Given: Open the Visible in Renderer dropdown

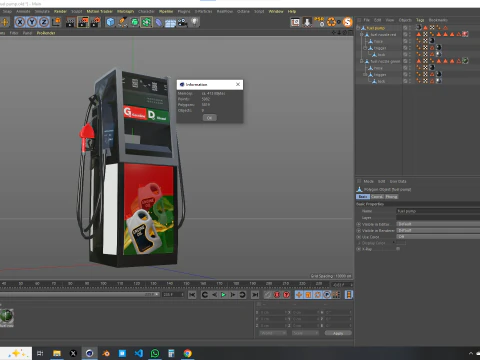Looking at the screenshot, I should [x=438, y=230].
